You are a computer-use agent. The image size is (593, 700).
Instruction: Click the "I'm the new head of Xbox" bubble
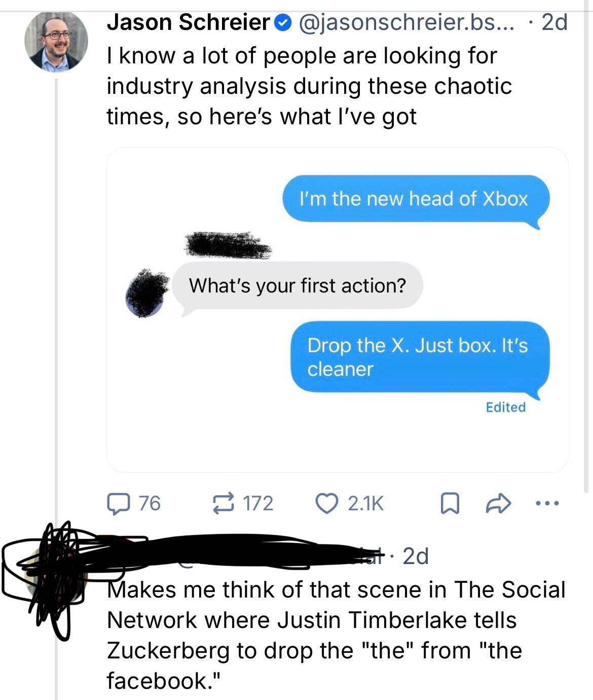point(415,199)
